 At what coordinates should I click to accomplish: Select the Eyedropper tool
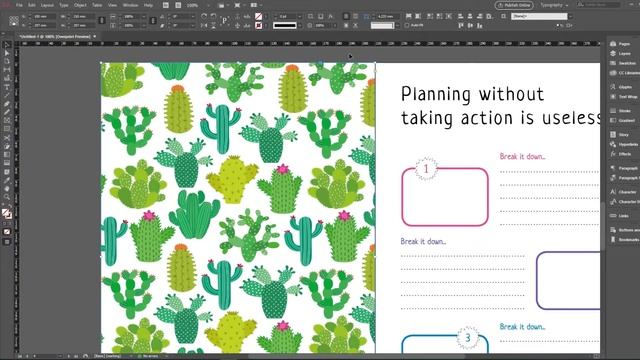(x=7, y=180)
